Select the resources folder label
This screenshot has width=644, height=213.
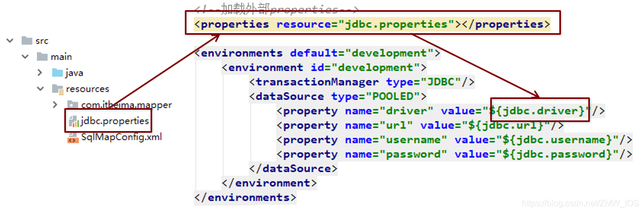click(x=87, y=89)
